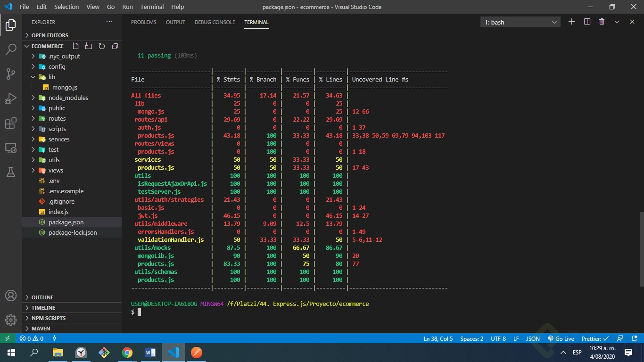The height and width of the screenshot is (362, 644).
Task: Open the Terminal menu in menu bar
Action: click(152, 7)
